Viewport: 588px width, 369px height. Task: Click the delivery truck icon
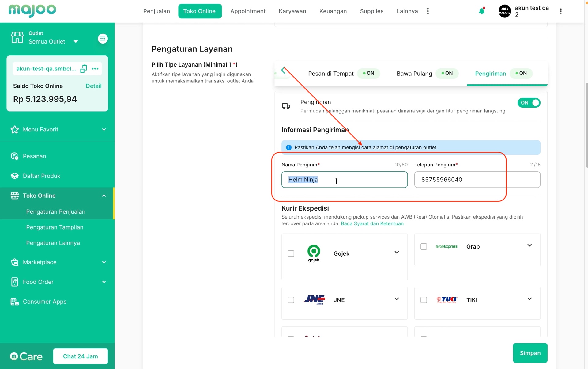click(286, 106)
